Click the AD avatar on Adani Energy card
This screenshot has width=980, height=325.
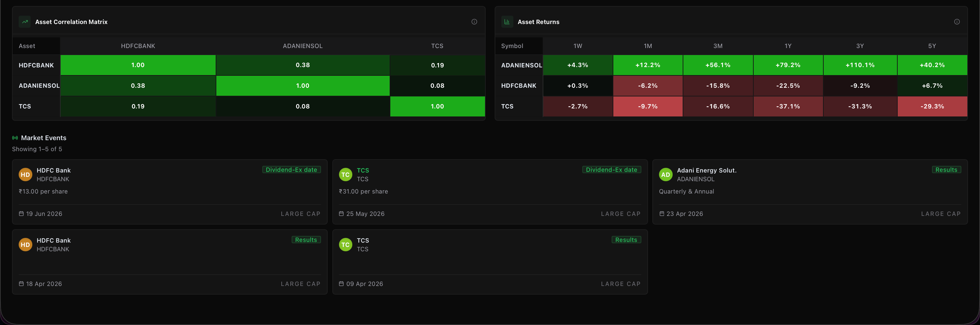666,175
